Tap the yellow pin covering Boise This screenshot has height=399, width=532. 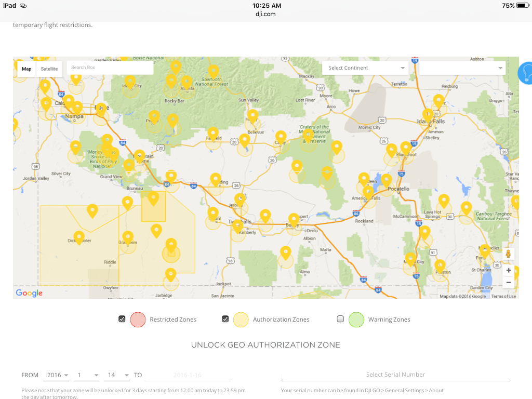(101, 110)
